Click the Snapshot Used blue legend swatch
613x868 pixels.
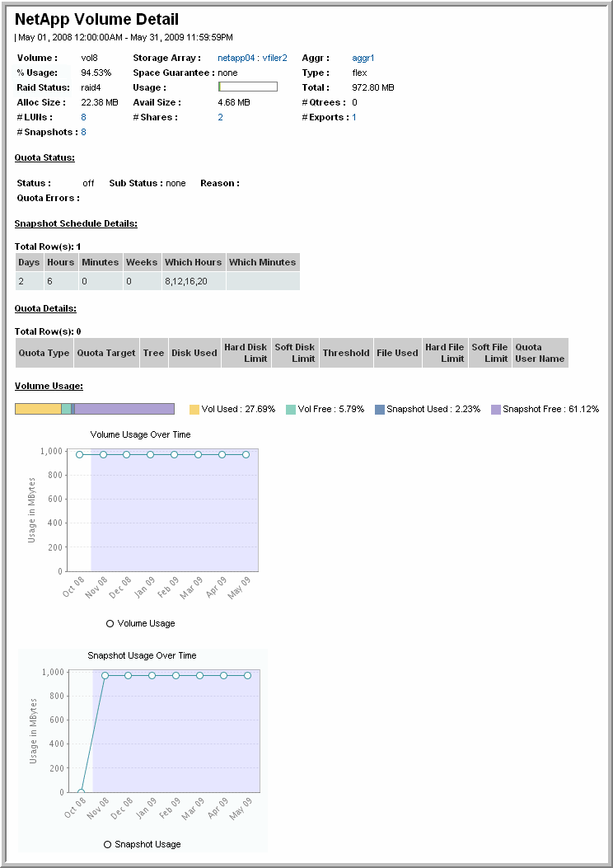tap(379, 410)
